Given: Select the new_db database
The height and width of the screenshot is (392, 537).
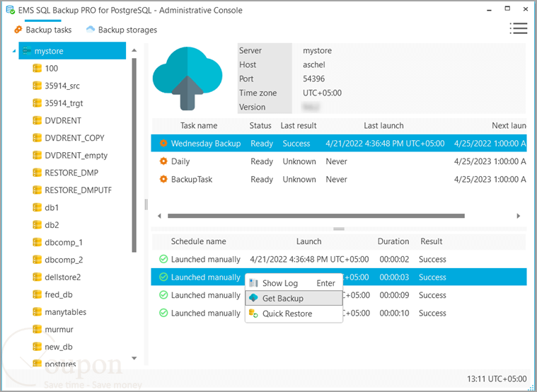Looking at the screenshot, I should [x=59, y=347].
